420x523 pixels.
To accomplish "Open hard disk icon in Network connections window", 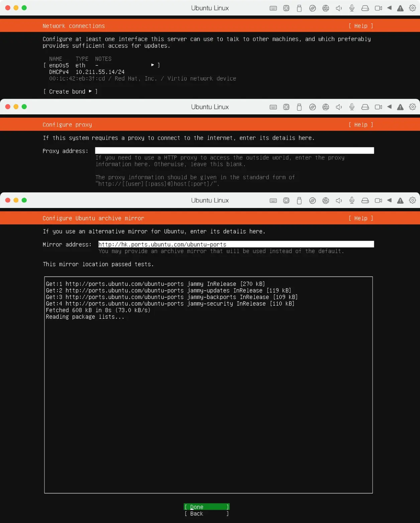I will 365,8.
